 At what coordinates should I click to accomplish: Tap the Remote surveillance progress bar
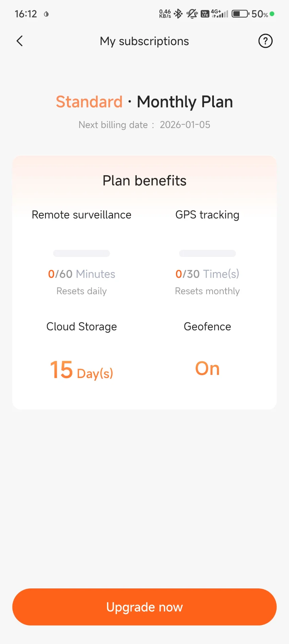pyautogui.click(x=82, y=253)
